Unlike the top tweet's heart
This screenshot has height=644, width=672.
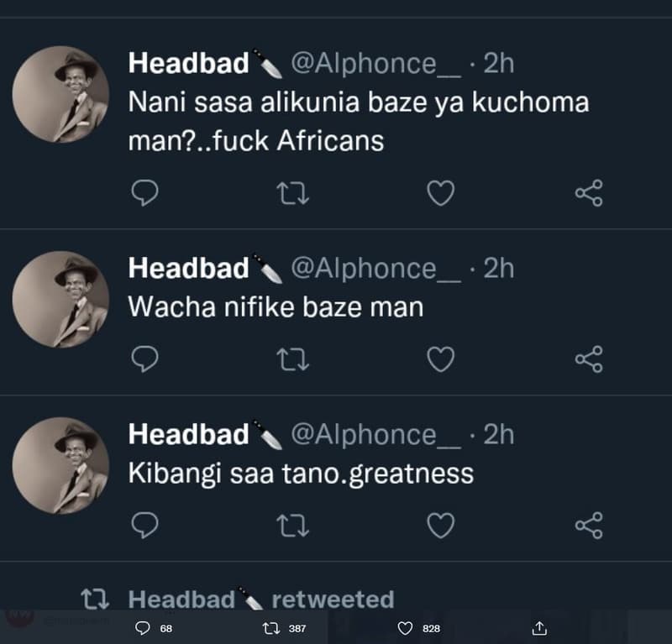coord(441,193)
